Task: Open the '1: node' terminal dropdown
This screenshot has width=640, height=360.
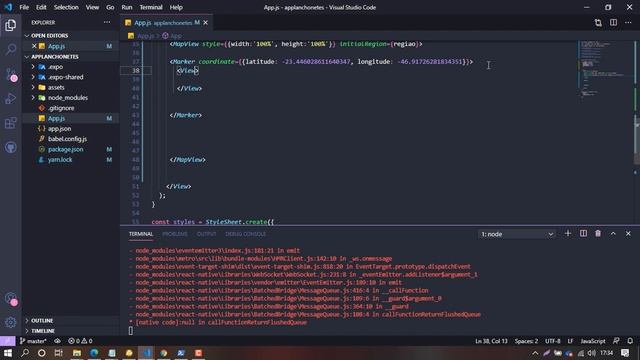Action: pos(516,234)
